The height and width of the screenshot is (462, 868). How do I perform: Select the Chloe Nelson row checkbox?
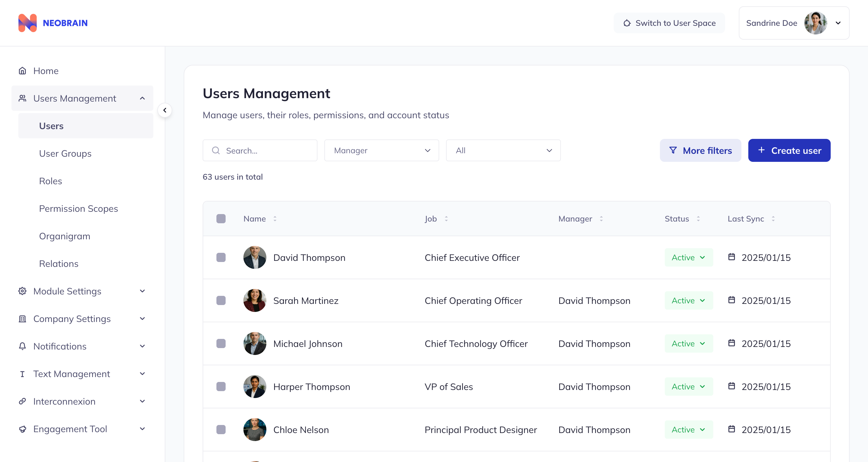click(221, 430)
